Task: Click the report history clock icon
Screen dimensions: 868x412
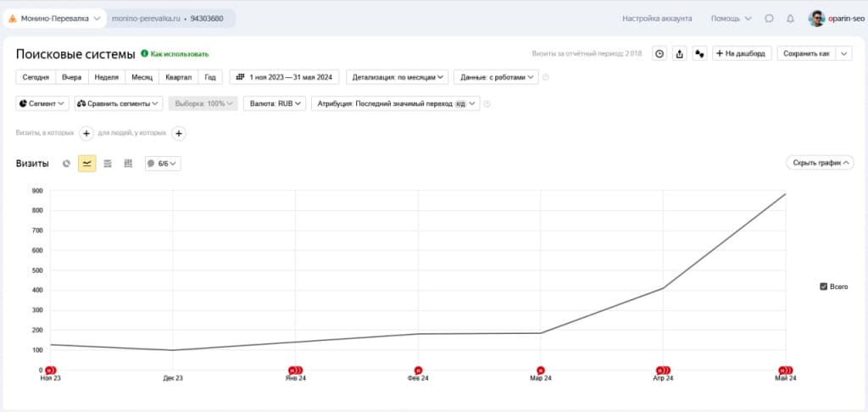Action: (x=659, y=53)
